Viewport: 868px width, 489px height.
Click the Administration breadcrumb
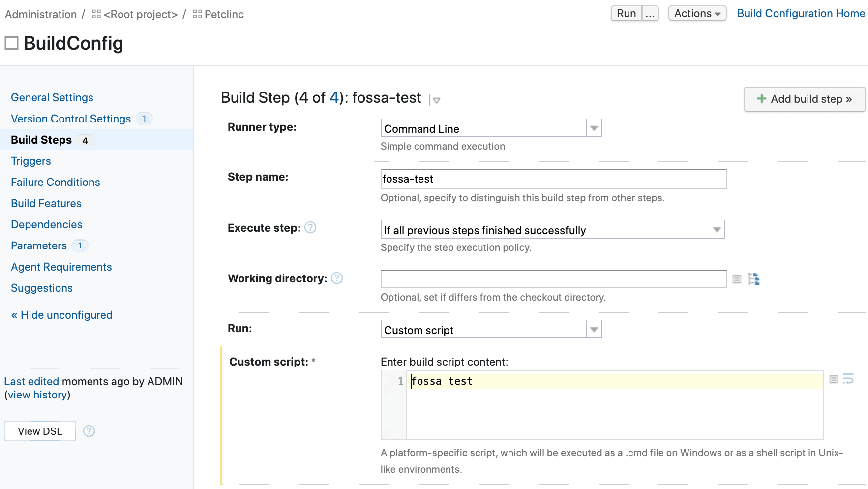41,14
